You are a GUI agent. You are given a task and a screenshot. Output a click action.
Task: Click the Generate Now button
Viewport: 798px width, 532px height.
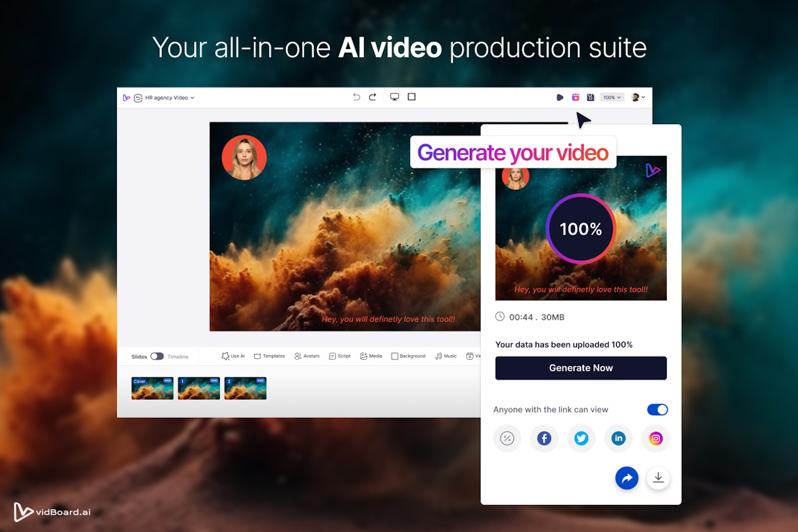[x=581, y=368]
